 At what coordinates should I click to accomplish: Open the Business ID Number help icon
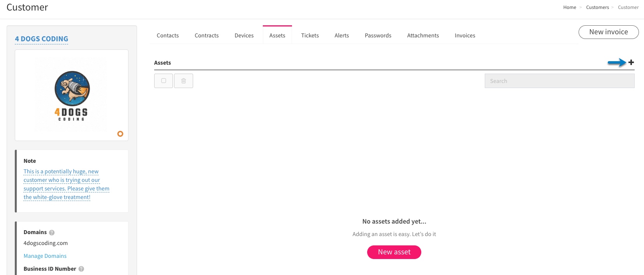click(x=81, y=269)
